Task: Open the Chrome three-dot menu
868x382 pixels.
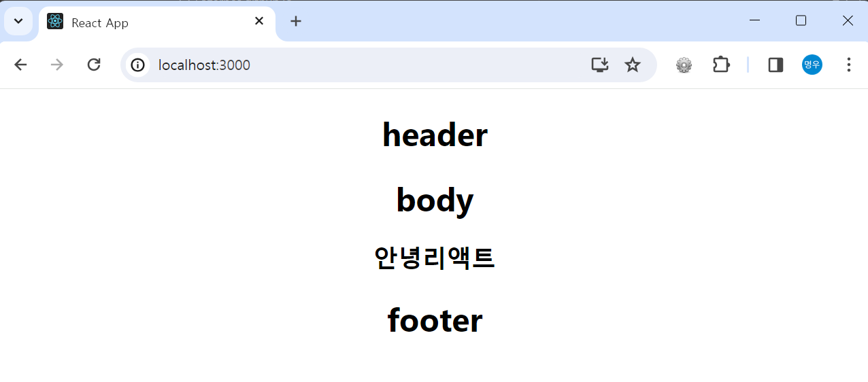Action: [848, 65]
